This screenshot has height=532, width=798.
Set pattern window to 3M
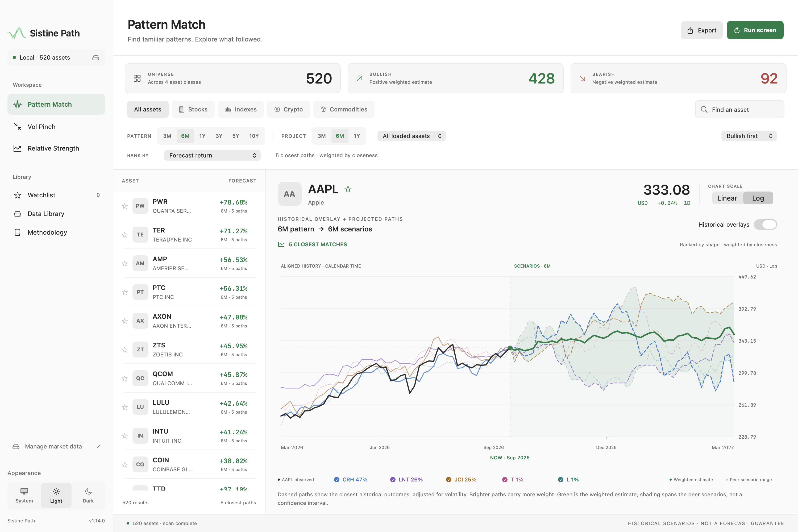[x=167, y=136]
